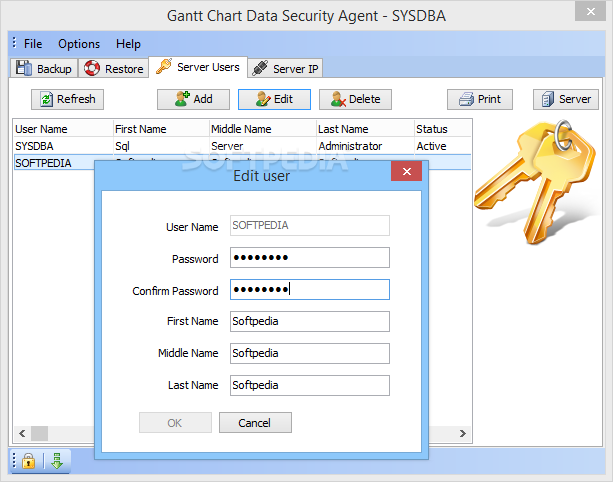Image resolution: width=613 pixels, height=482 pixels.
Task: Switch to the Restore tab
Action: pyautogui.click(x=114, y=68)
